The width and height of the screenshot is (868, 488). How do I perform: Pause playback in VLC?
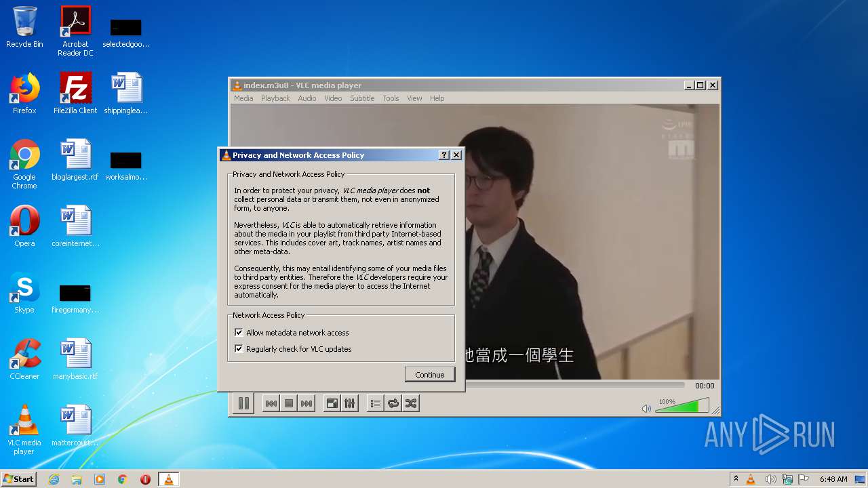pyautogui.click(x=243, y=403)
